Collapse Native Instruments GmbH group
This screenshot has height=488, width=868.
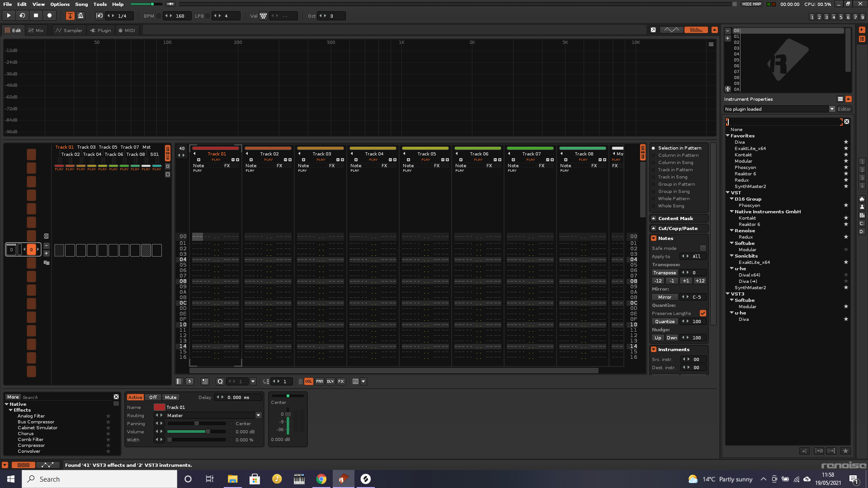tap(732, 211)
